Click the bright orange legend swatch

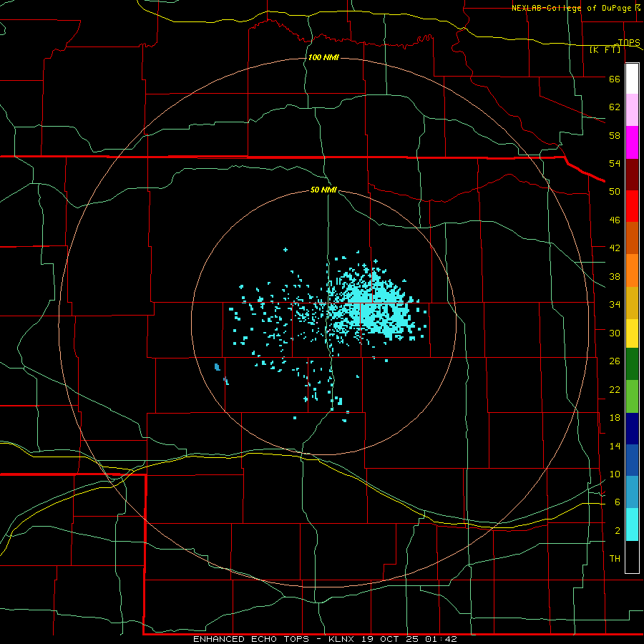(632, 270)
